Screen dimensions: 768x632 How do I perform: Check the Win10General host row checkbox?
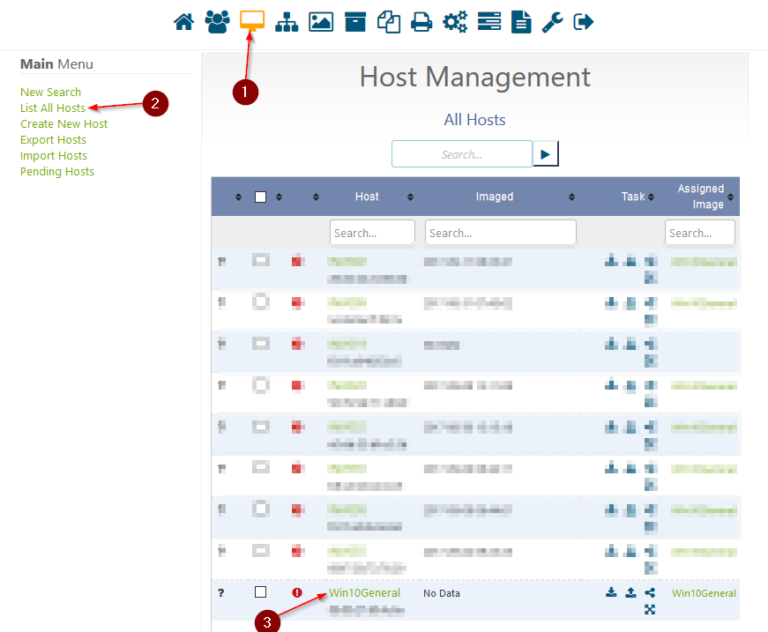click(261, 592)
